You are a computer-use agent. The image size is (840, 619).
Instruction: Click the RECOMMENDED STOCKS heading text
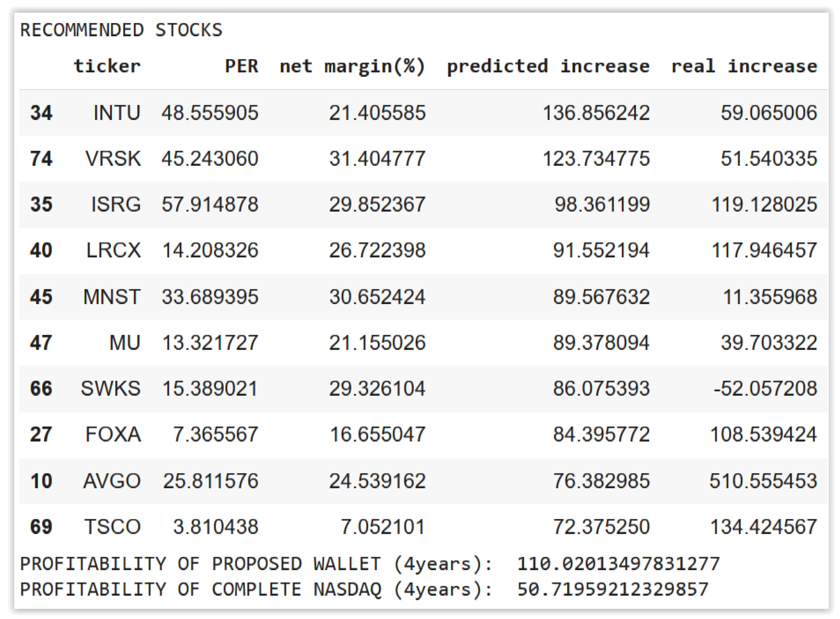click(x=121, y=30)
